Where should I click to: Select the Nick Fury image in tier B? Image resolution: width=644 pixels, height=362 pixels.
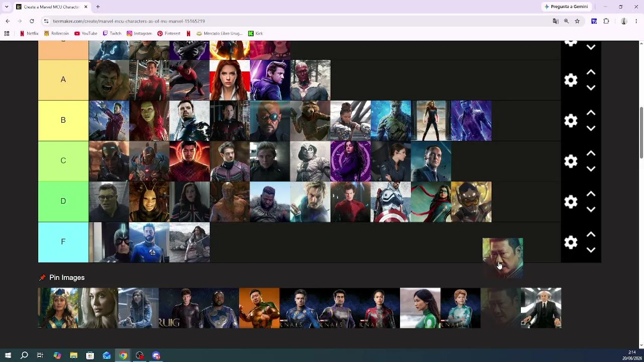click(270, 121)
